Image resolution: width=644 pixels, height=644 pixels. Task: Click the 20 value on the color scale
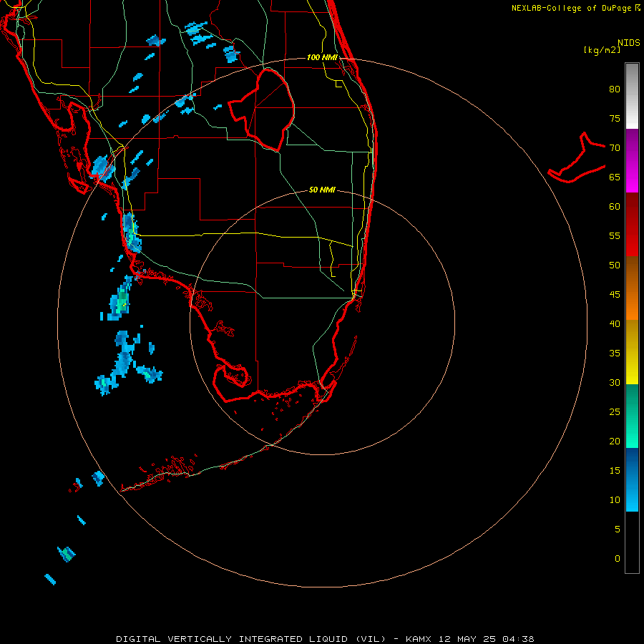click(615, 441)
